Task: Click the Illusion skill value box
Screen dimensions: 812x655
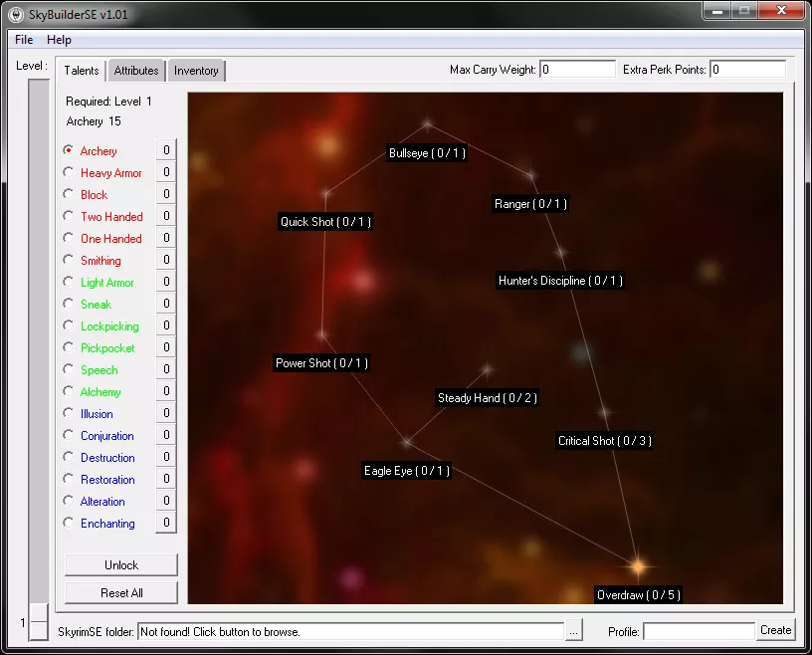Action: [x=166, y=412]
